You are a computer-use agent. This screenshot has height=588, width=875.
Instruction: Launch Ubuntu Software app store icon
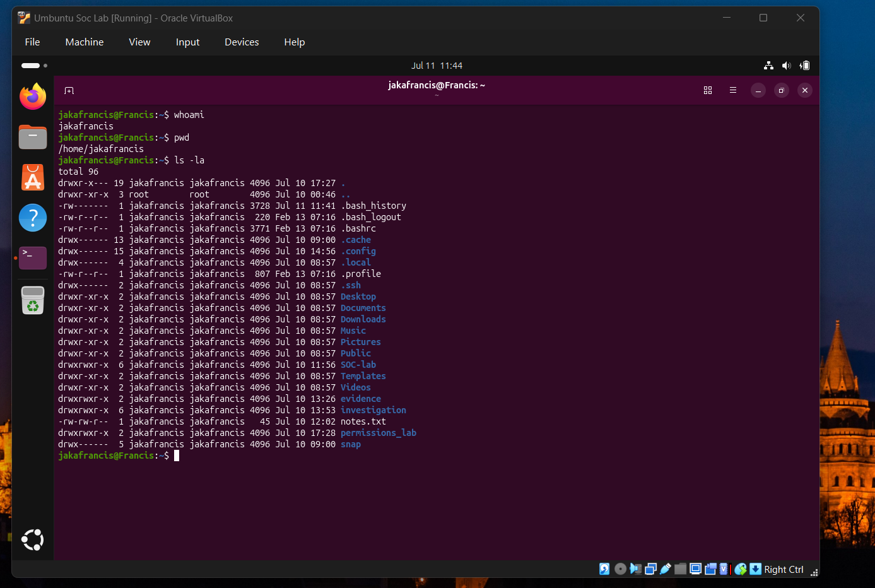click(x=33, y=177)
